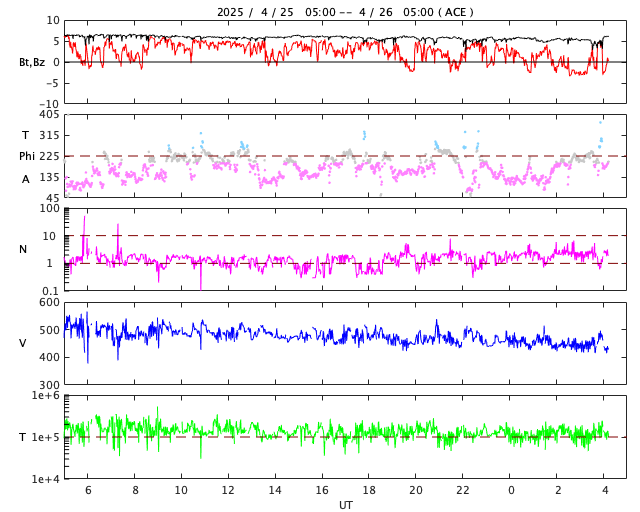Click the "12" hour label on time axis
Screen dimensions: 640x512
pos(228,490)
